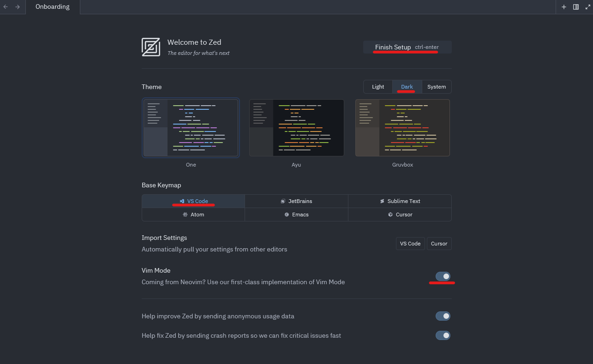This screenshot has height=364, width=593.
Task: Disable Vim Mode
Action: [443, 276]
